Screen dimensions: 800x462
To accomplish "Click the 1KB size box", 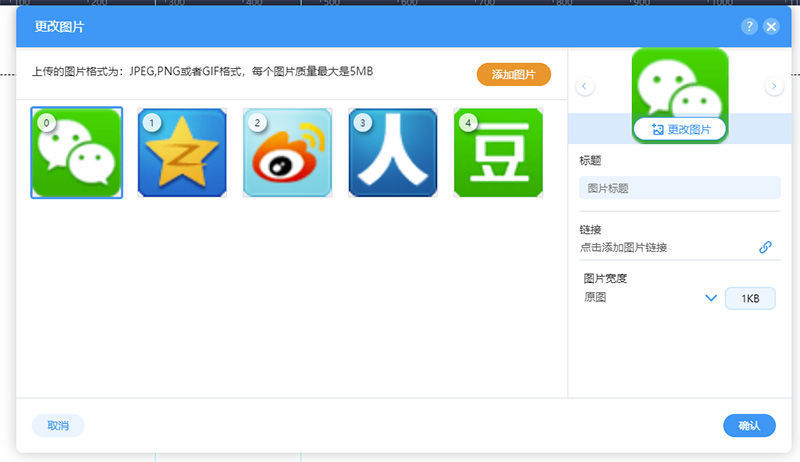I will click(750, 298).
